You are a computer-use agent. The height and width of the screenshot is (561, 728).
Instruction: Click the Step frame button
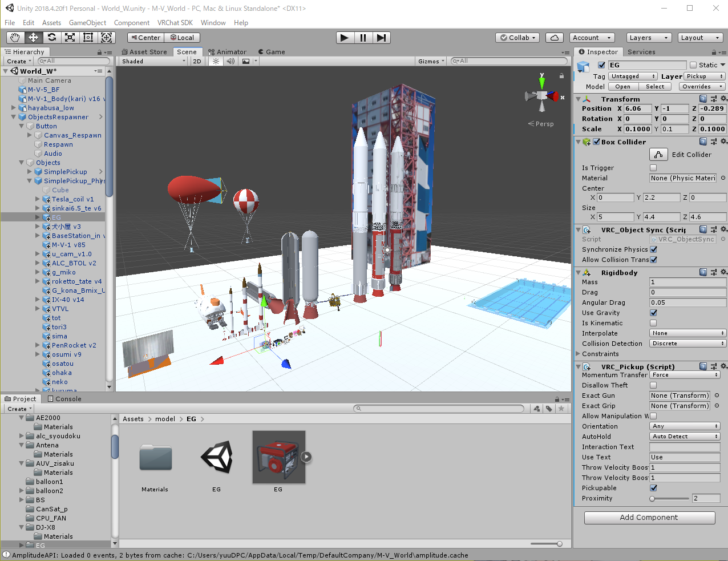[381, 38]
